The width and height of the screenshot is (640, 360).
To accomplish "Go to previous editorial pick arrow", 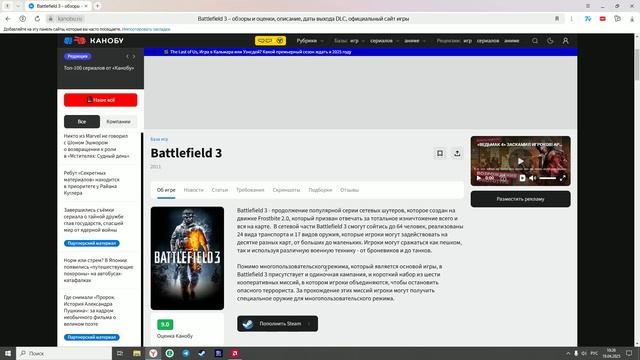I will 127,56.
